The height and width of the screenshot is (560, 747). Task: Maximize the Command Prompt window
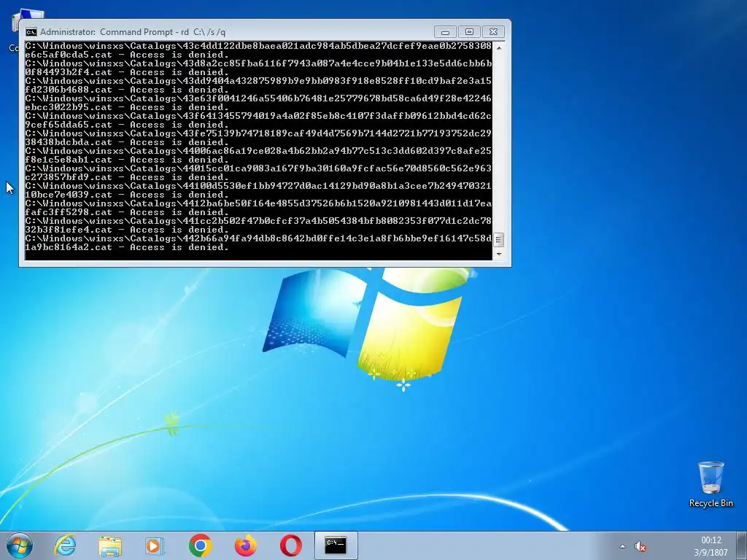pyautogui.click(x=469, y=32)
